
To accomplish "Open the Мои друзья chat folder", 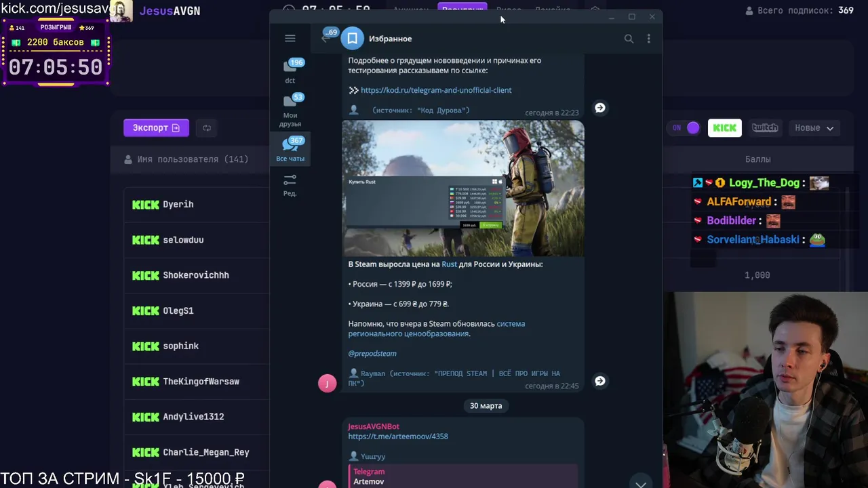I will (290, 110).
